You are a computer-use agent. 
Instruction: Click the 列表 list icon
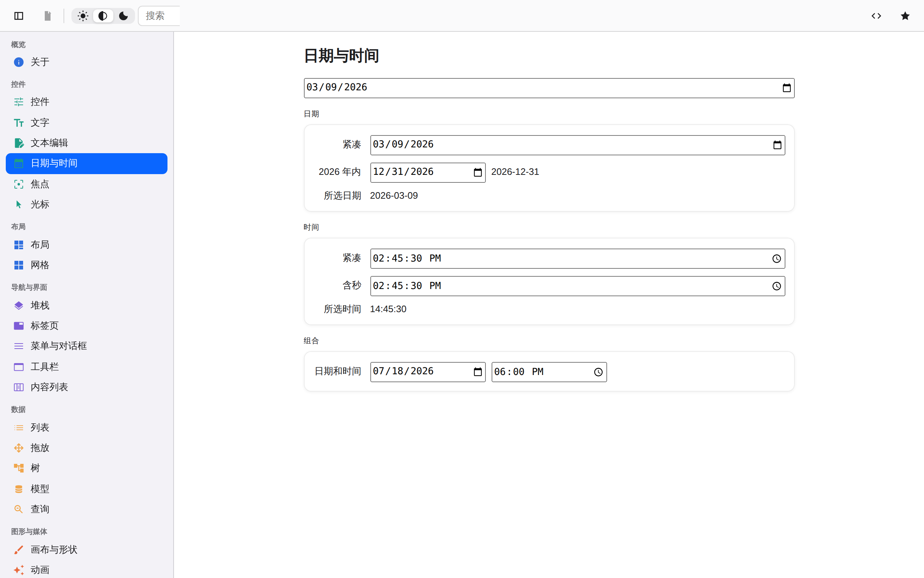tap(19, 427)
